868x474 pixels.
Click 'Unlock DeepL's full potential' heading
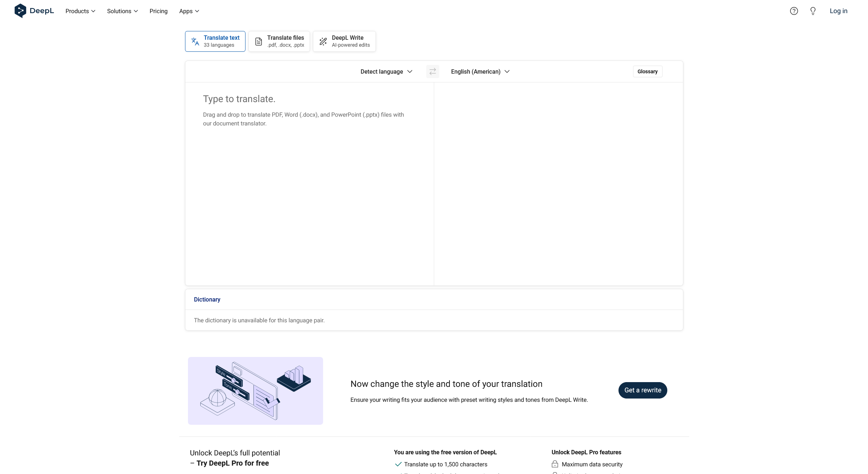click(x=235, y=453)
